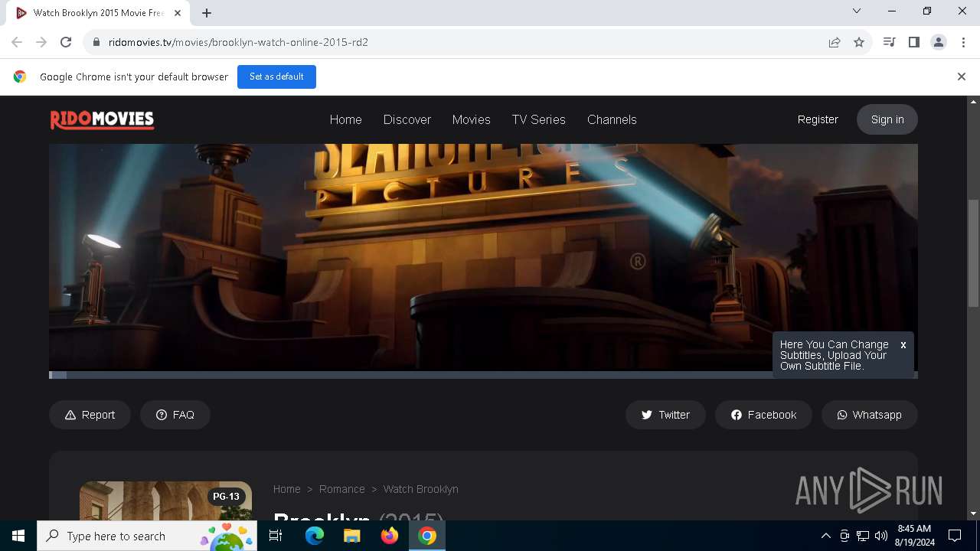This screenshot has width=980, height=551.
Task: Click the browser forward arrow
Action: pyautogui.click(x=41, y=42)
